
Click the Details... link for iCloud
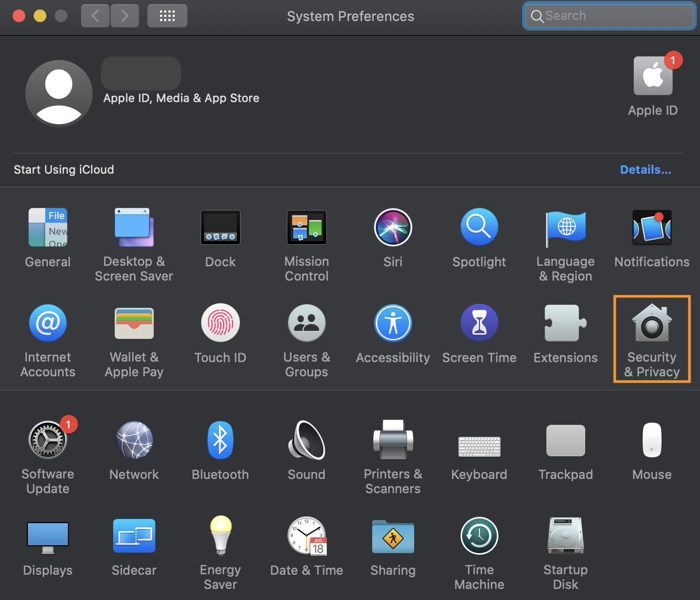coord(646,169)
